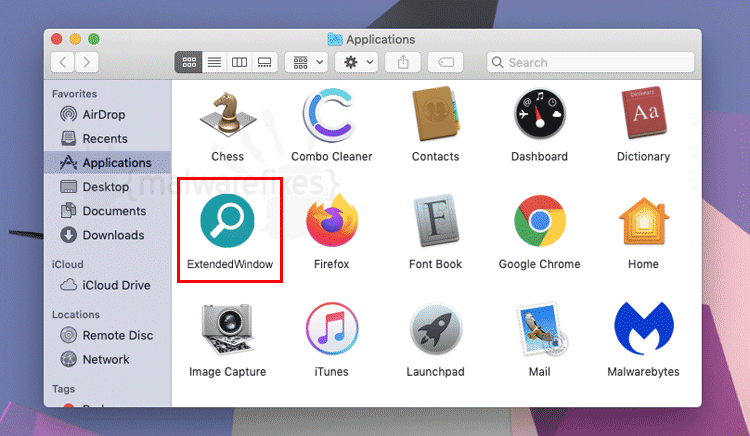The height and width of the screenshot is (436, 750).
Task: Switch to column view
Action: click(x=239, y=62)
